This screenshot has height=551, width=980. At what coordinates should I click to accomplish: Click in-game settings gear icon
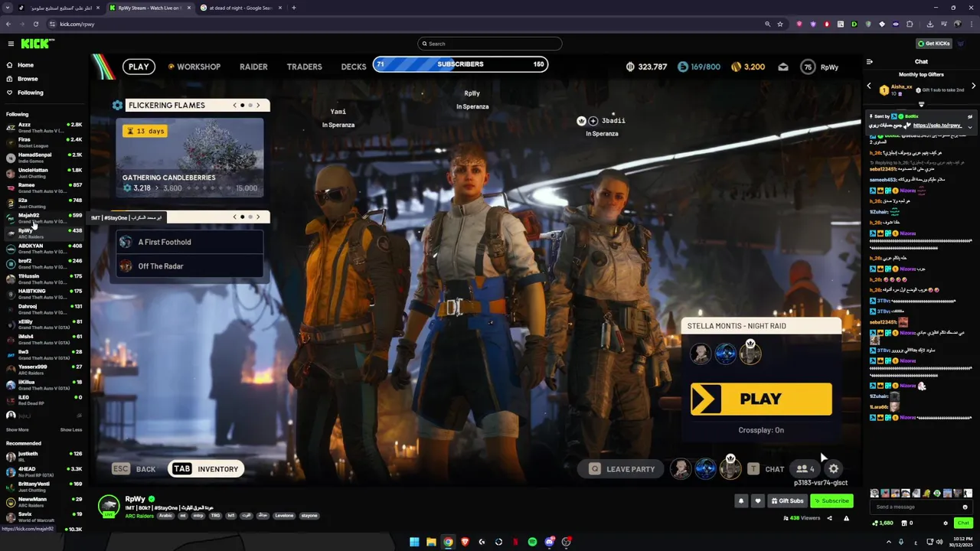pyautogui.click(x=833, y=469)
